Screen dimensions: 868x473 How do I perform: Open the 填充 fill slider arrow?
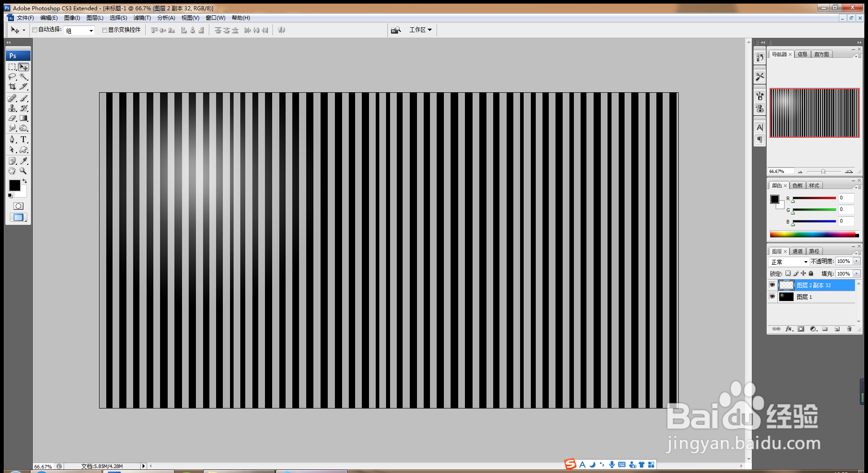[x=857, y=273]
